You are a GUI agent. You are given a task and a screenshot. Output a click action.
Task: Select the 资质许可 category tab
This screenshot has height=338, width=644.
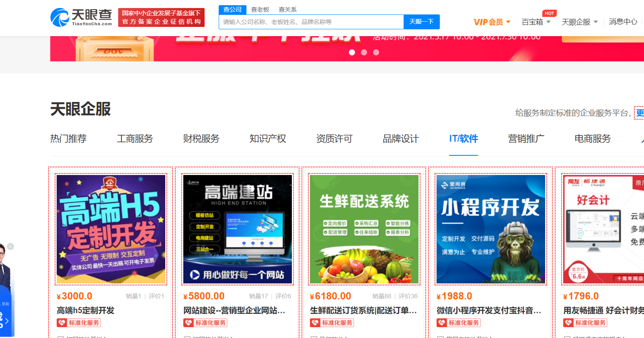334,139
